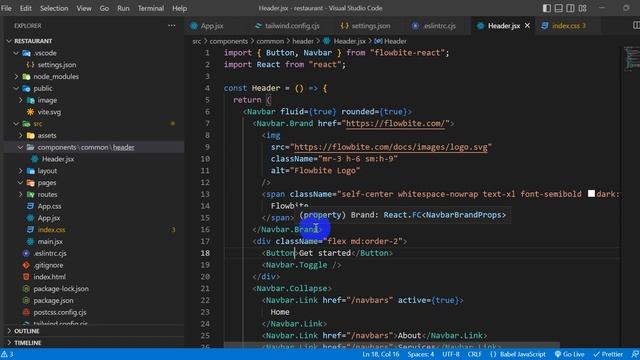640x360 pixels.
Task: Switch to the tailwind.config.cjs tab
Action: (x=287, y=26)
